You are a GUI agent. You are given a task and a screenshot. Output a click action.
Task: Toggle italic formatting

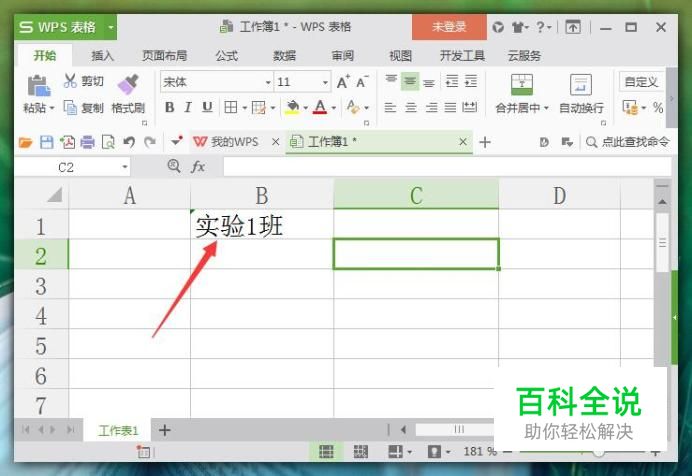click(188, 107)
